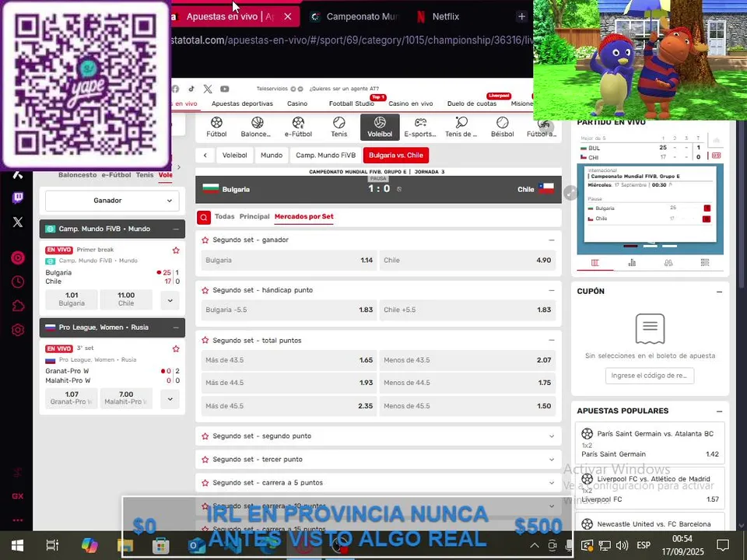
Task: Open the extensions cube sidebar icon
Action: point(18,306)
